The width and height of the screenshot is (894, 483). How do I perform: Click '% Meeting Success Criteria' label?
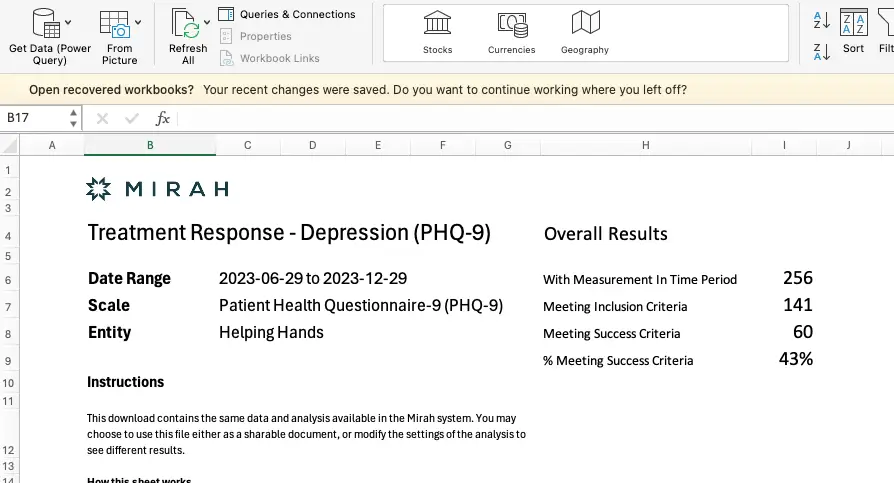click(x=618, y=360)
